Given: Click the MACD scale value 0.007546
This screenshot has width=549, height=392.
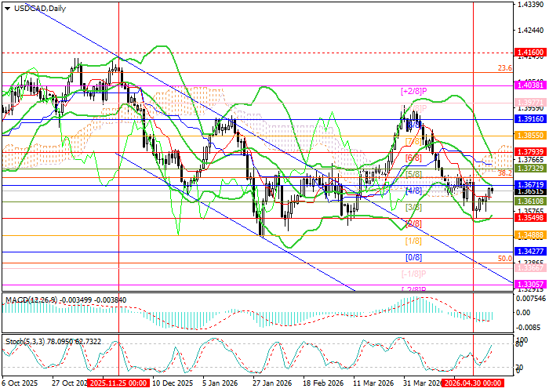Looking at the screenshot, I should [x=531, y=299].
